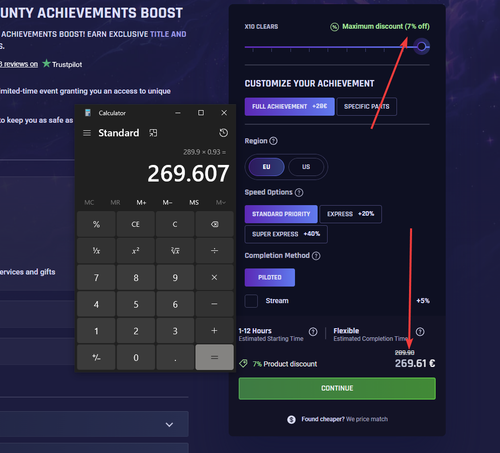This screenshot has height=453, width=500.
Task: Click Maximum discount percent badge icon
Action: coord(334,27)
